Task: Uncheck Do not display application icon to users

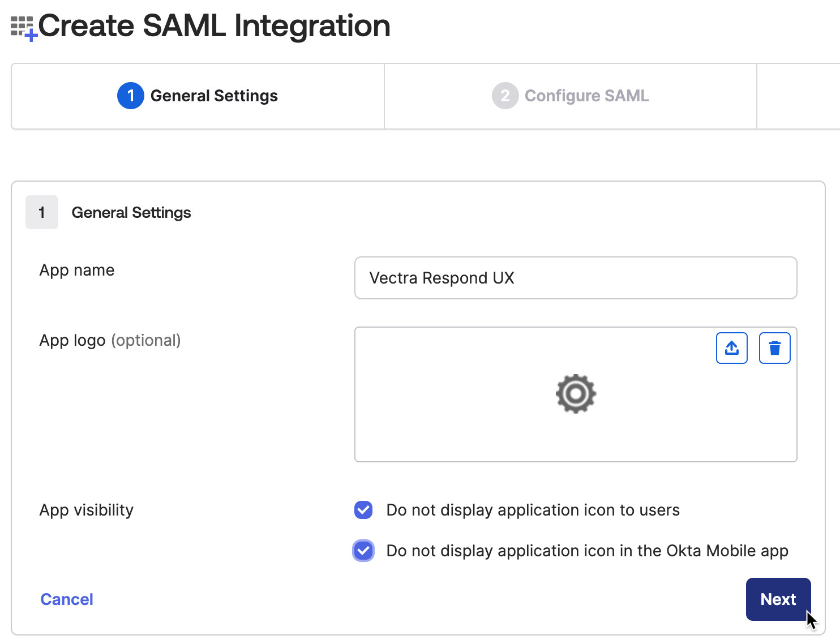Action: [363, 510]
